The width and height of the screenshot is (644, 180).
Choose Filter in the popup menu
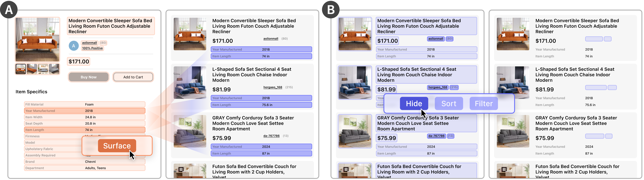pos(484,104)
